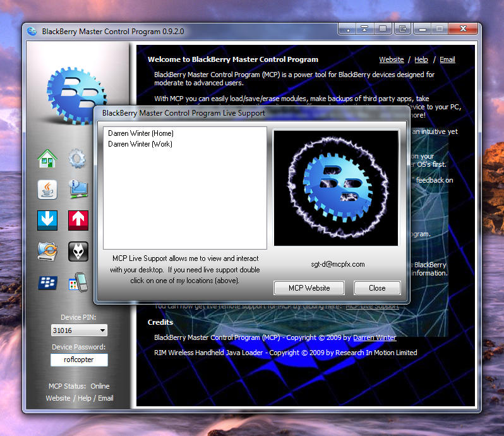This screenshot has height=436, width=504.
Task: Click the MCP logo image in dialog
Action: [x=335, y=188]
